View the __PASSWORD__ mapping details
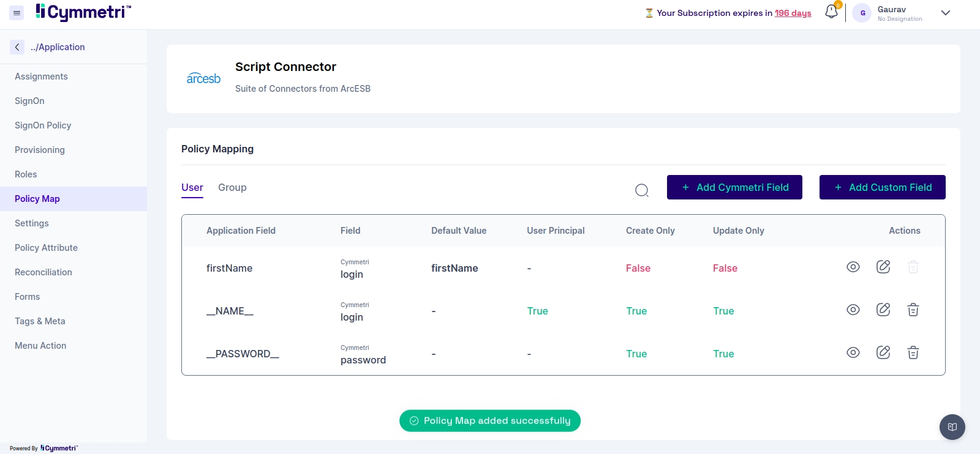980x454 pixels. point(853,352)
